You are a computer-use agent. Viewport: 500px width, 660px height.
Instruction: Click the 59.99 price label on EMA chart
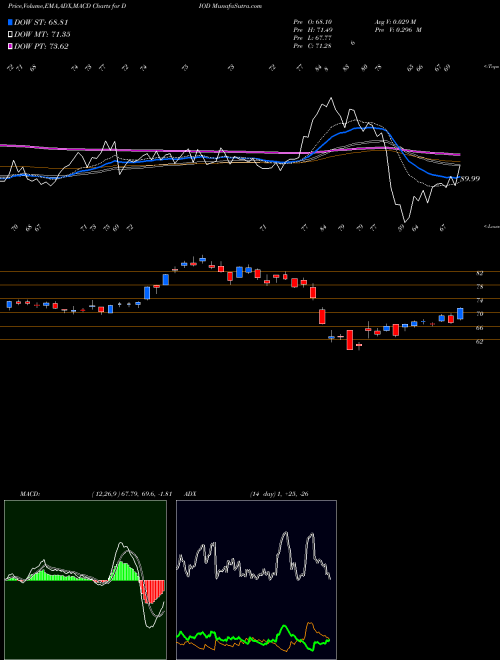coord(470,178)
